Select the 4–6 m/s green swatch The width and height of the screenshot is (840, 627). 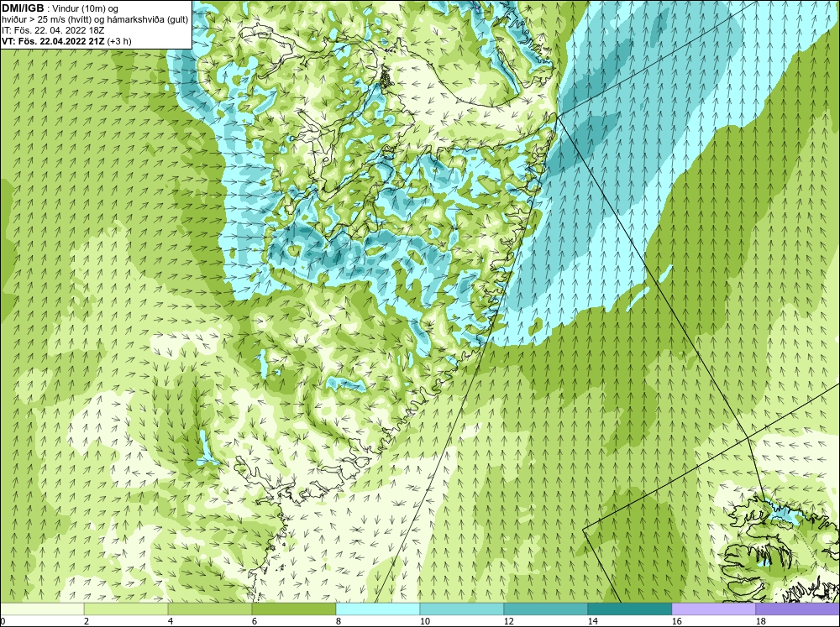tap(210, 609)
